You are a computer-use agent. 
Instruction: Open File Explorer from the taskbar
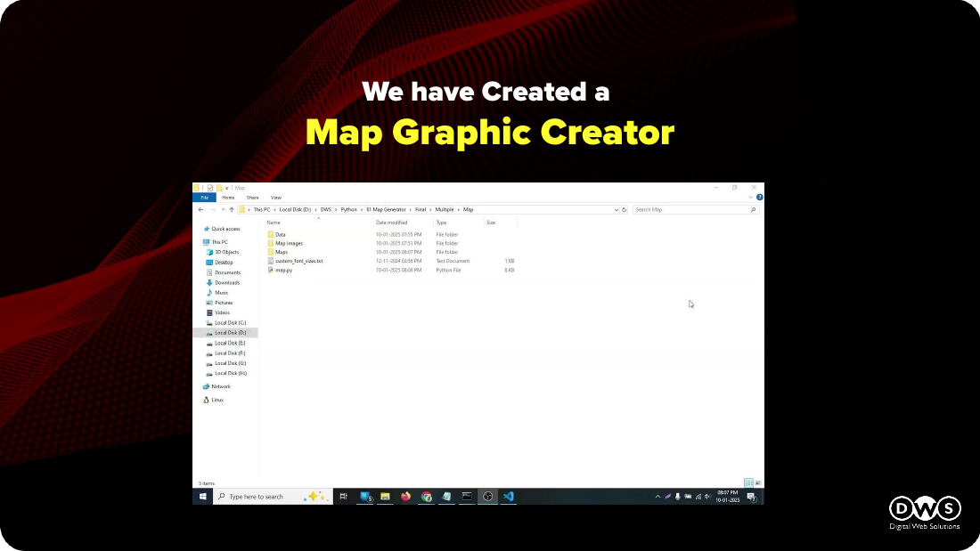pos(385,497)
